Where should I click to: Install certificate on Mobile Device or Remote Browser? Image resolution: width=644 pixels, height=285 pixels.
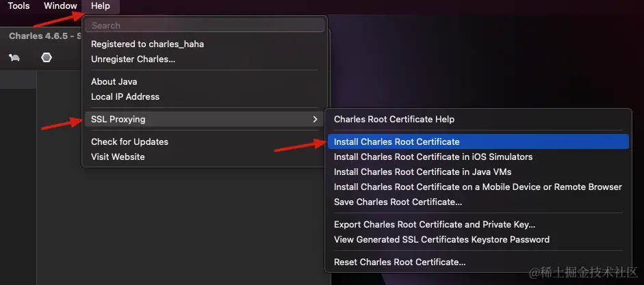pyautogui.click(x=478, y=187)
